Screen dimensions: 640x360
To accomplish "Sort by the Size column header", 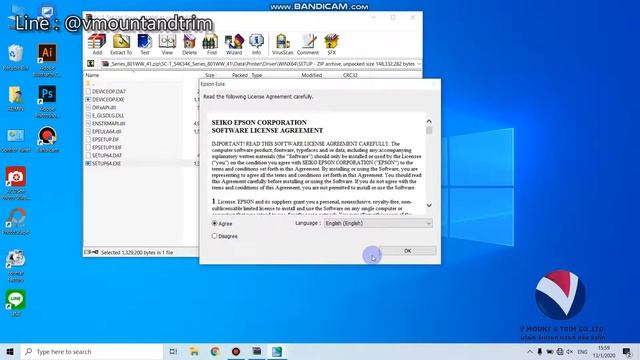I will pos(209,75).
